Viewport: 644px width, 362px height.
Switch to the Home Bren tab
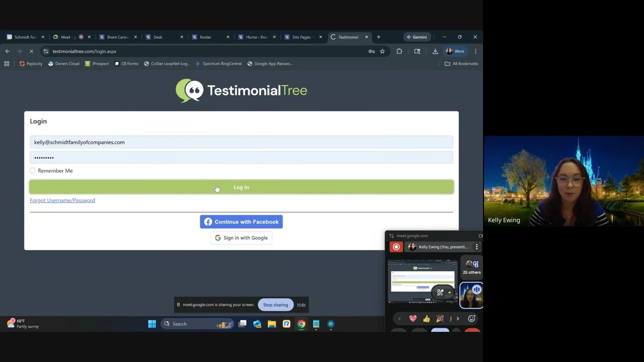pos(256,37)
